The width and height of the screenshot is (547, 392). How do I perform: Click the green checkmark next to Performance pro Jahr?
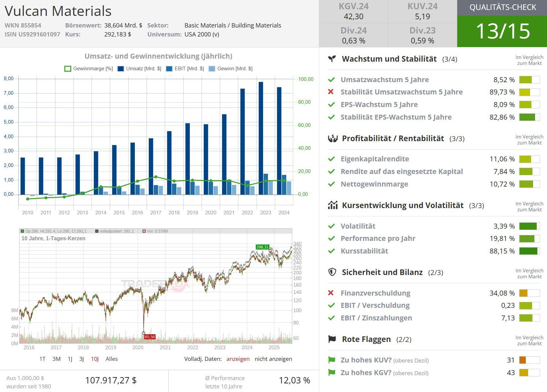(331, 239)
